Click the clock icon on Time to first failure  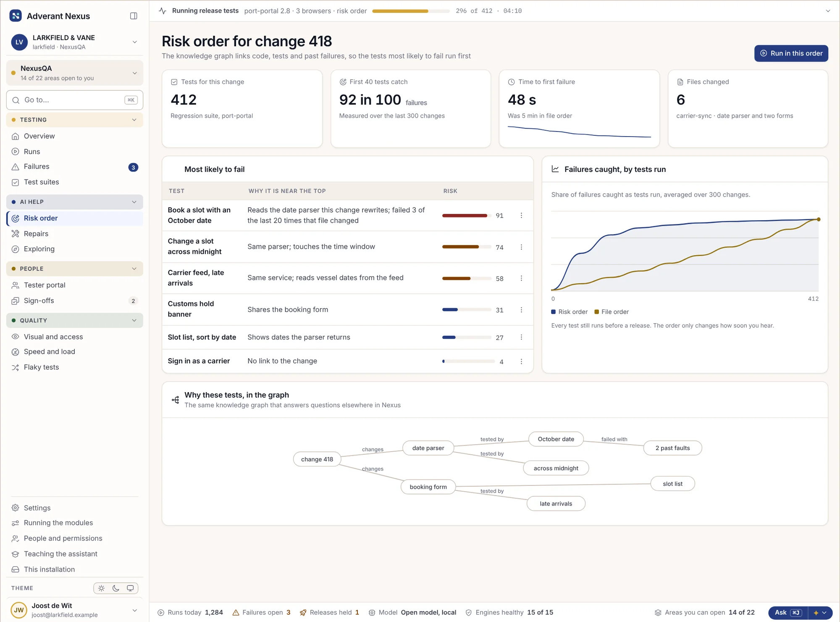click(x=511, y=82)
